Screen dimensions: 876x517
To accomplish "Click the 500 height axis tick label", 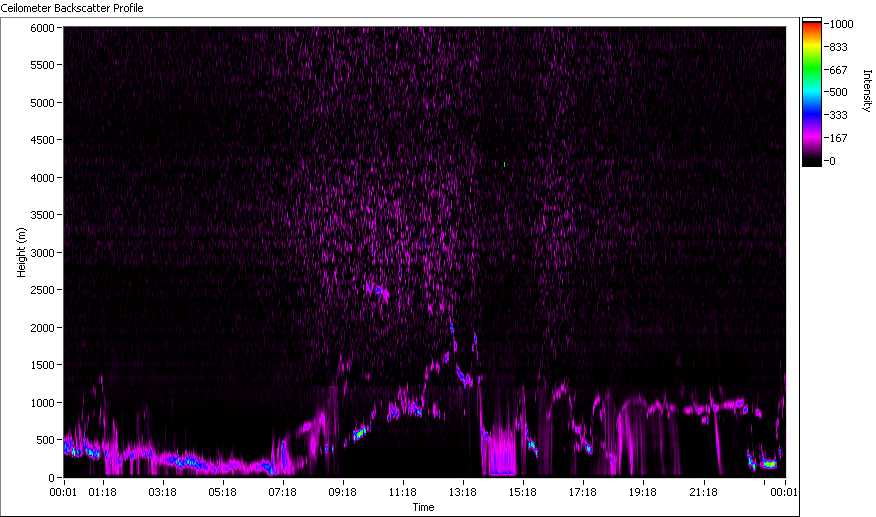I will click(x=45, y=440).
